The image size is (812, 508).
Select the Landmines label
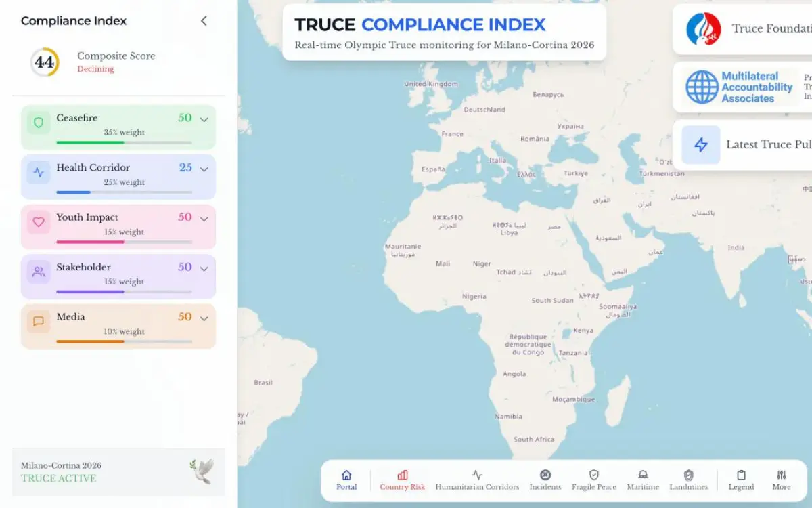tap(689, 487)
